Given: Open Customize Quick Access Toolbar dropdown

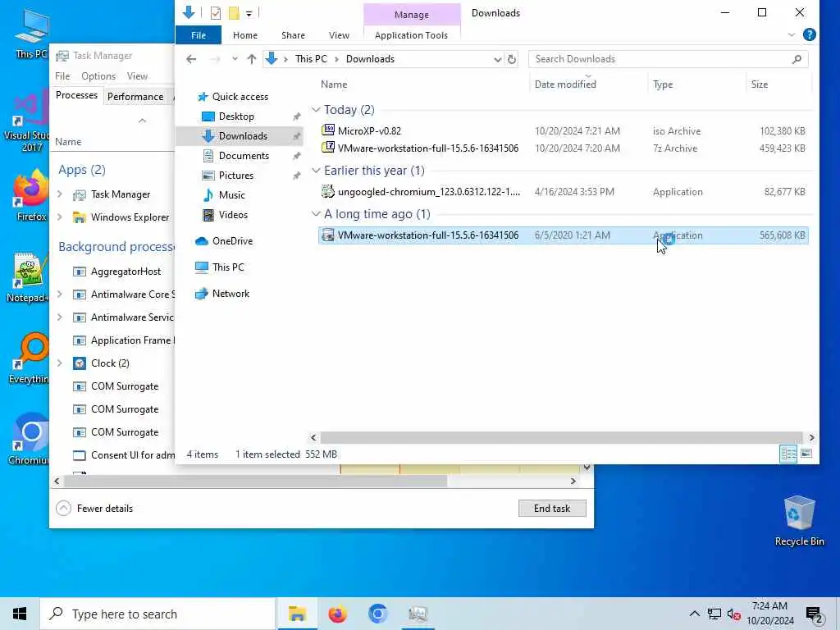Looking at the screenshot, I should pos(249,13).
